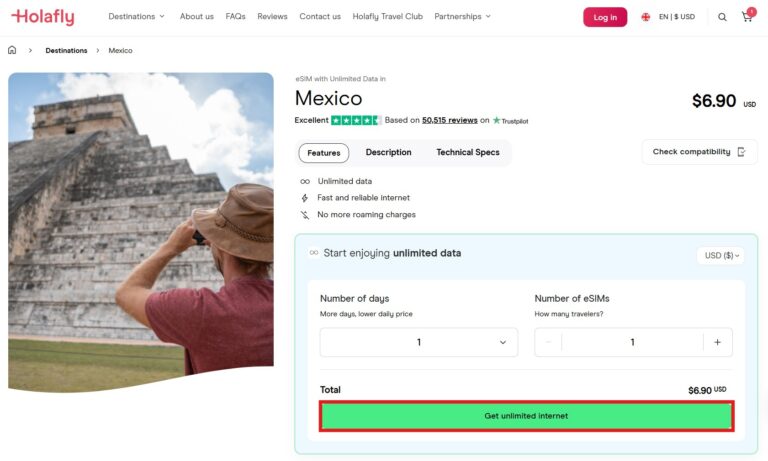The image size is (768, 461).
Task: Open FAQs in navigation
Action: 235,17
